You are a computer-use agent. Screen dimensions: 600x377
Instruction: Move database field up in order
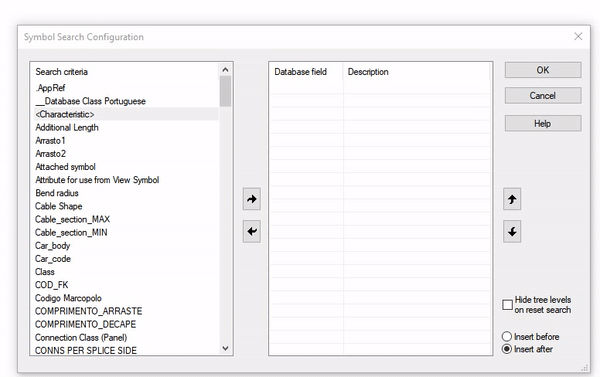click(512, 199)
